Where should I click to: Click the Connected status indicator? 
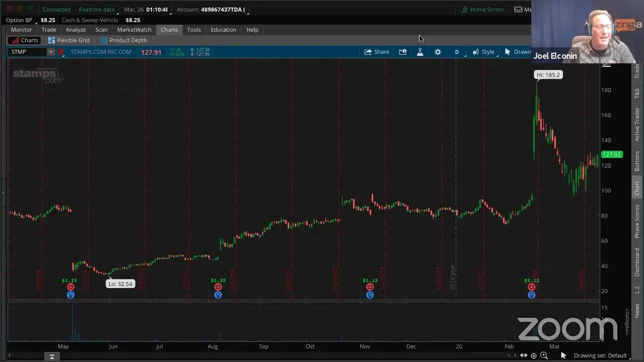click(56, 10)
